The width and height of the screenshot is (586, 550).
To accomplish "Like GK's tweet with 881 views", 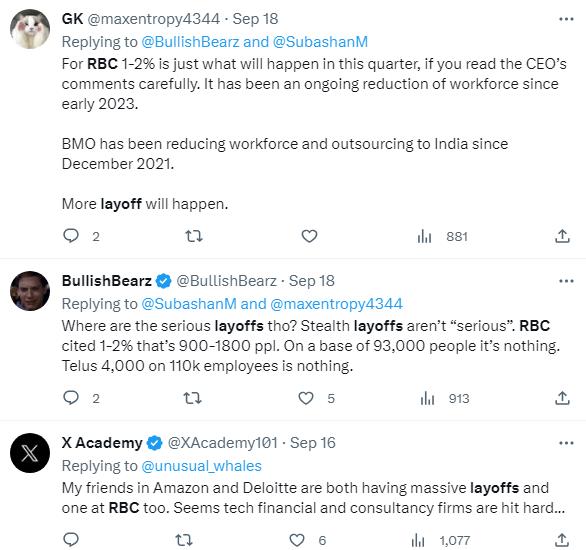I will tap(309, 236).
